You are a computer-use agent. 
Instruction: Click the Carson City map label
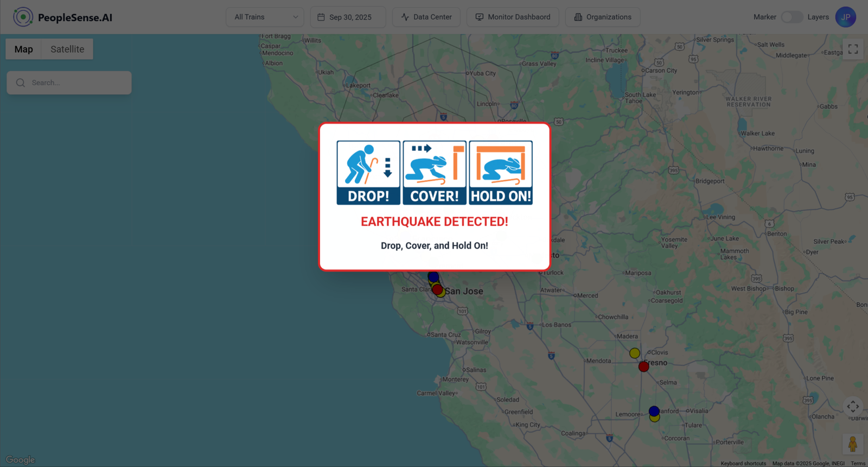(661, 71)
